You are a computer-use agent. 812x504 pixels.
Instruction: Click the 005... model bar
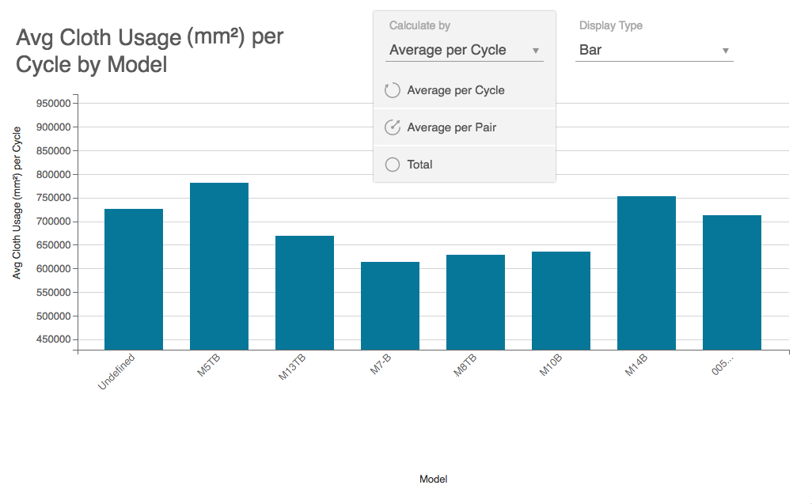tap(732, 282)
